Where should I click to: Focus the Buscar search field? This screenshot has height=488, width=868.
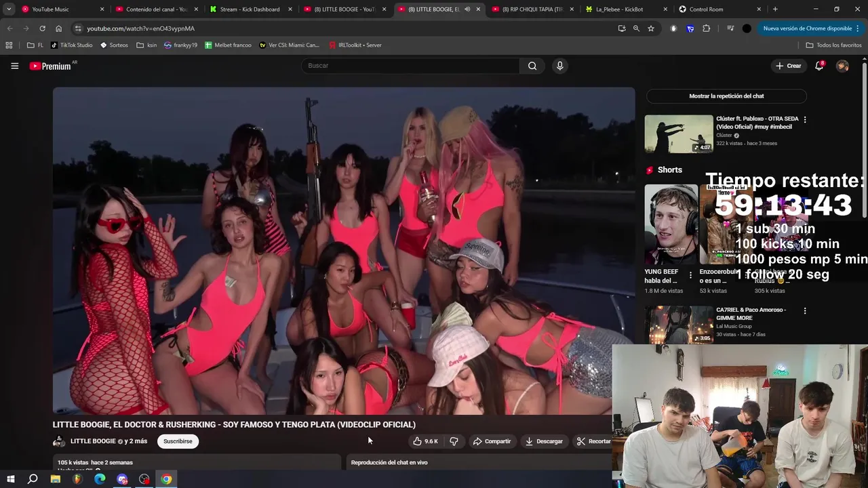[x=410, y=66]
